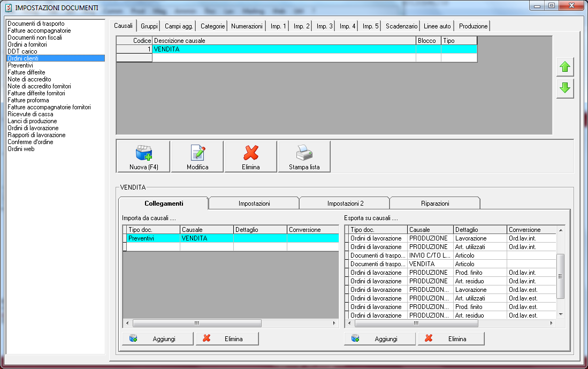Screen dimensions: 588x369
Task: Select Fatture differite in the list
Action: (26, 72)
